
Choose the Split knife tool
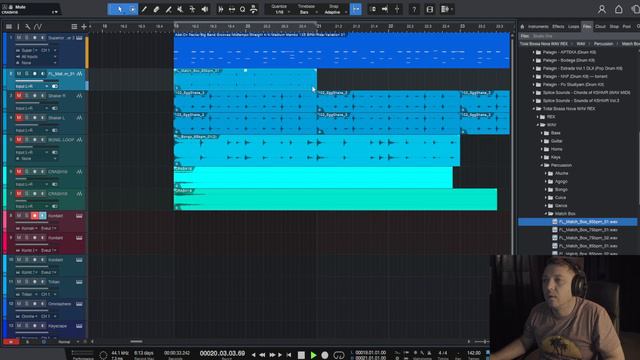point(169,9)
